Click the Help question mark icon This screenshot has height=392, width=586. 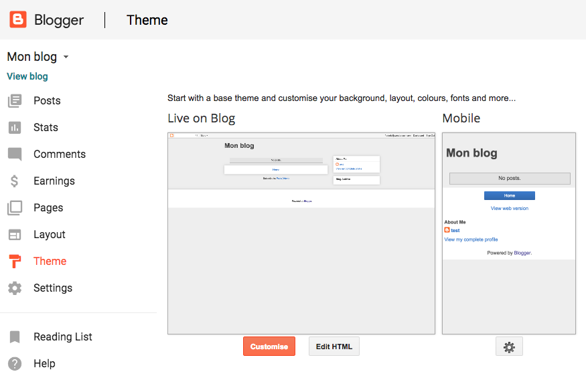[15, 364]
